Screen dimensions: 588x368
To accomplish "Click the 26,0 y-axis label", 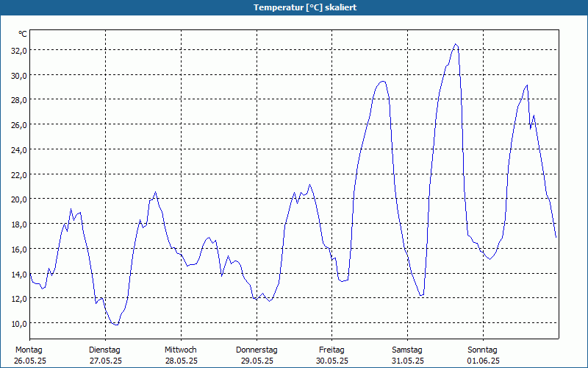I will point(19,124).
